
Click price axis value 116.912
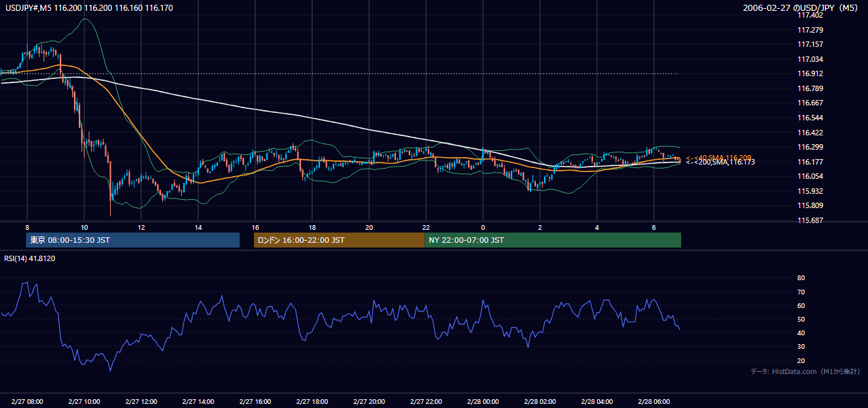pos(810,73)
